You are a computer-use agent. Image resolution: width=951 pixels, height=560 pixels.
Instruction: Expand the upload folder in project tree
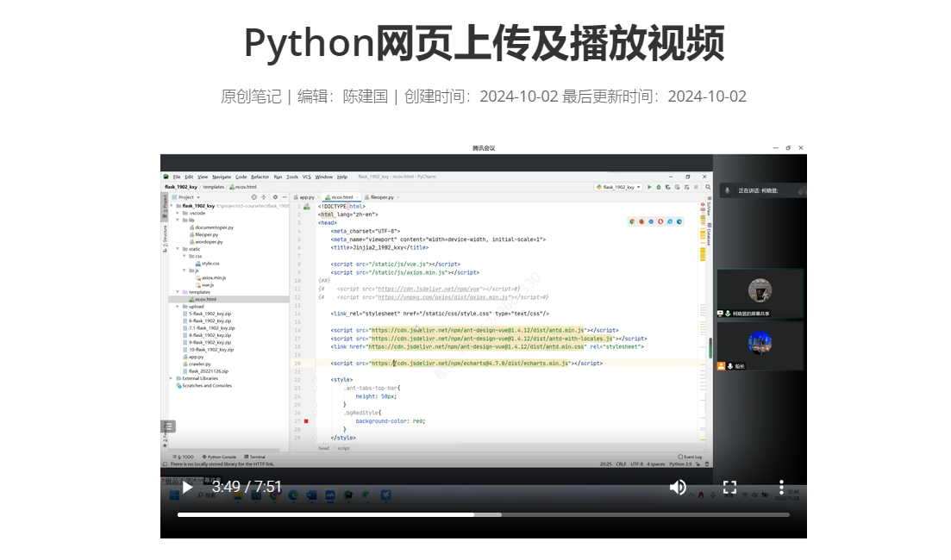pyautogui.click(x=178, y=307)
